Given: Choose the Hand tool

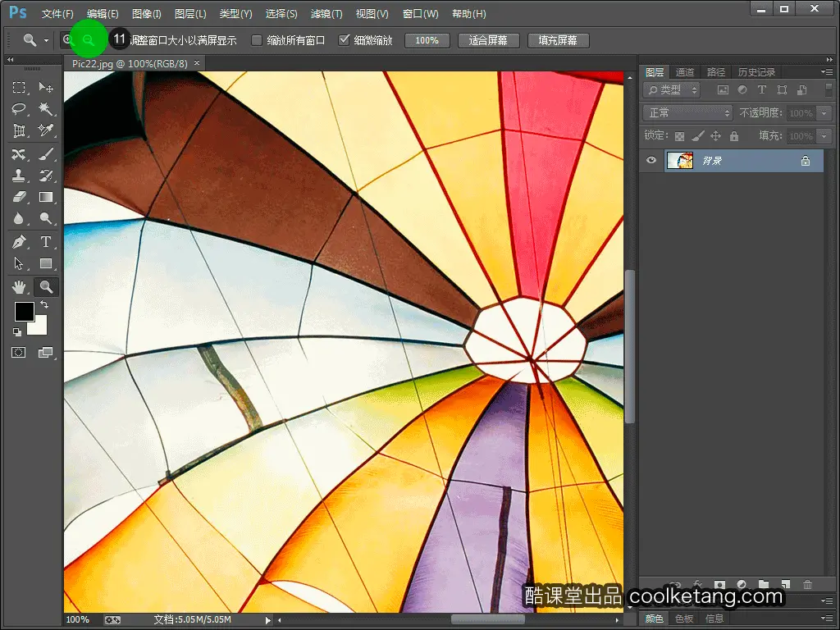Looking at the screenshot, I should [x=19, y=286].
